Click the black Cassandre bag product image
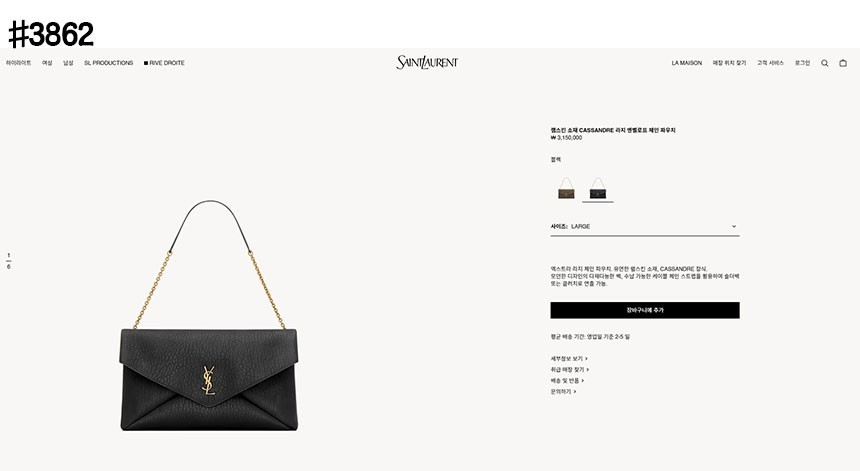The height and width of the screenshot is (471, 860). [x=209, y=316]
